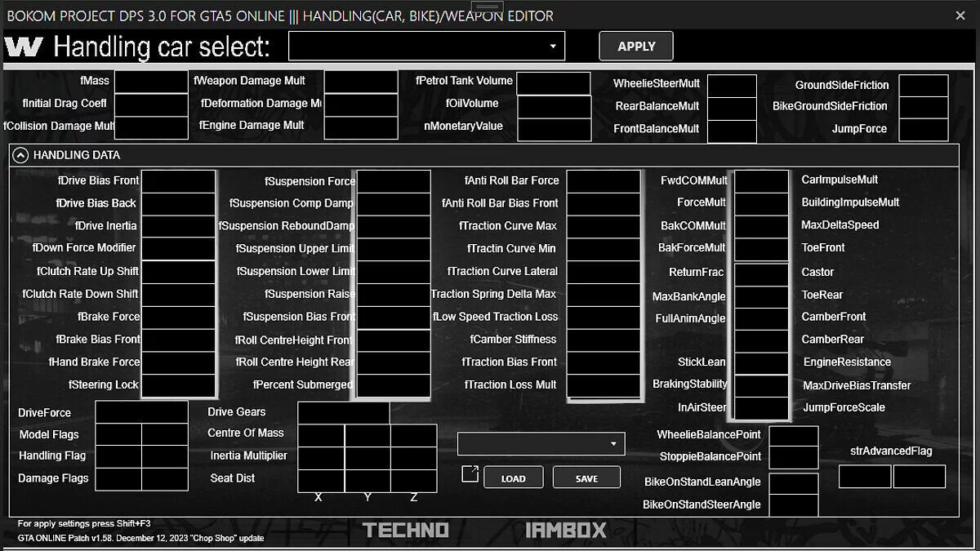Screen dimensions: 980x551
Task: Click the fClutch Rate Up Shift field
Action: 178,272
